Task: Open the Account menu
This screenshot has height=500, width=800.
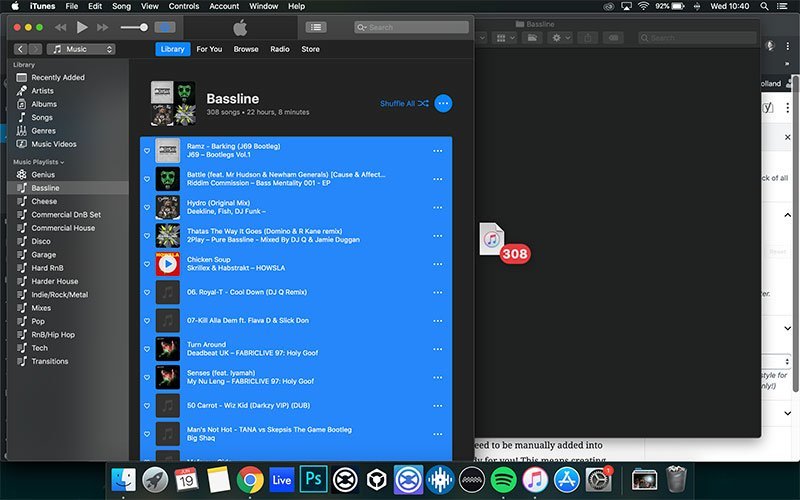Action: pos(224,6)
